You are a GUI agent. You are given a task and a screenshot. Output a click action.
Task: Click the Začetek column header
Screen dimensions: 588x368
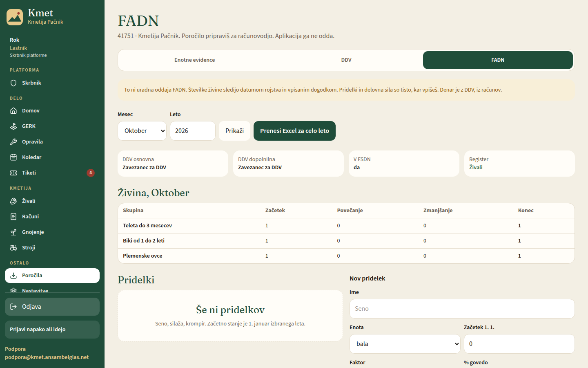tap(275, 211)
